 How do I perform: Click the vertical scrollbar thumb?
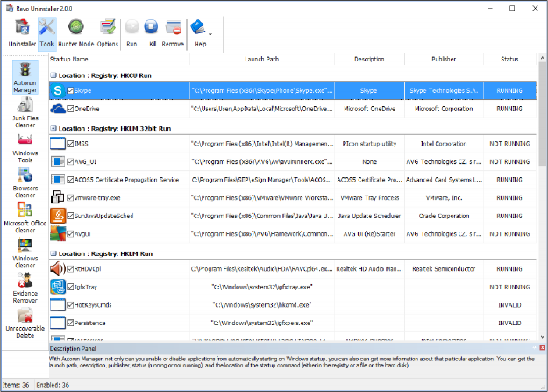click(543, 115)
